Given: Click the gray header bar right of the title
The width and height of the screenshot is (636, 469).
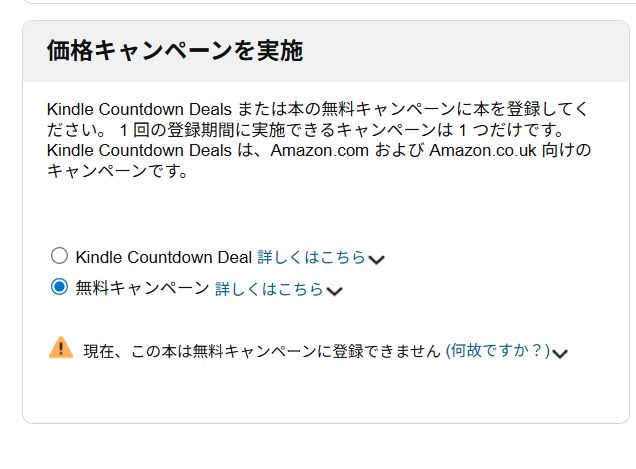Looking at the screenshot, I should 460,52.
